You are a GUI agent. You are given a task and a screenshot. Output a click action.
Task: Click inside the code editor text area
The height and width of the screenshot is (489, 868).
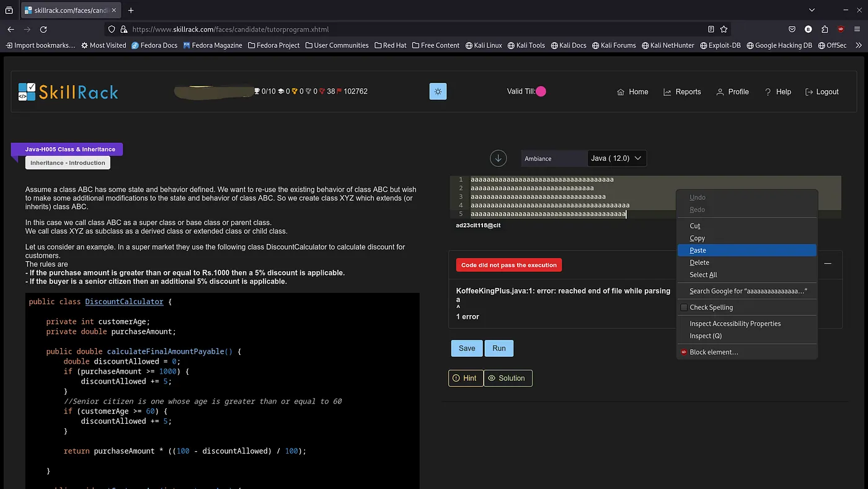click(645, 197)
